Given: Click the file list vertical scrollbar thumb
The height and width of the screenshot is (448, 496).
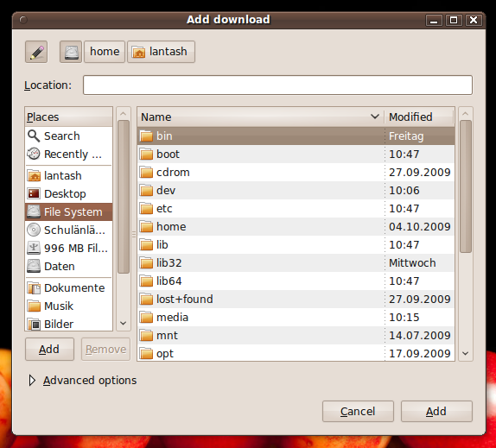Looking at the screenshot, I should [x=465, y=186].
